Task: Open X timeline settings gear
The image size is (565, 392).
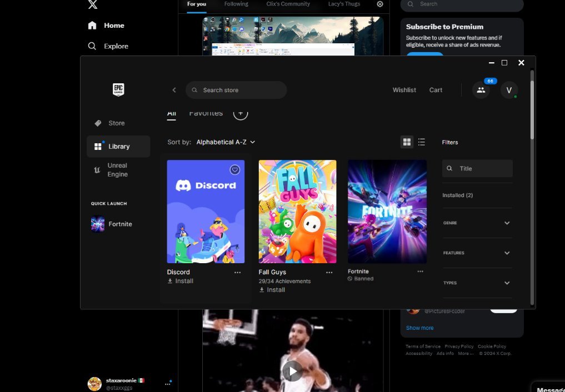Action: coord(380,4)
